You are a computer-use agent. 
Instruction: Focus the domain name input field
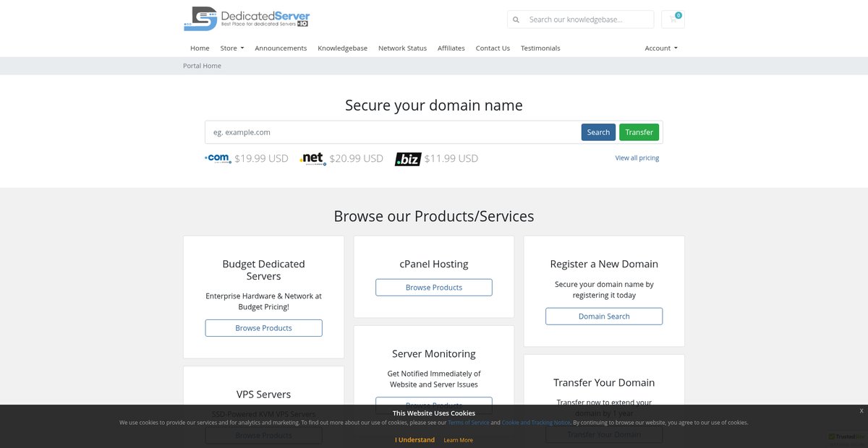click(x=391, y=132)
